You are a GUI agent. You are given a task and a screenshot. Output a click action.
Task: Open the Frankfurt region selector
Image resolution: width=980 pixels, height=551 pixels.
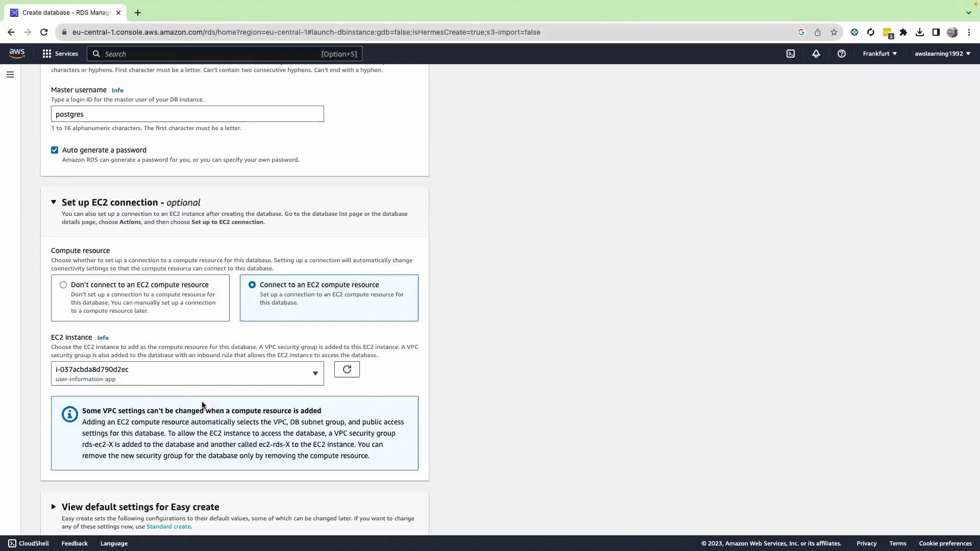[879, 54]
